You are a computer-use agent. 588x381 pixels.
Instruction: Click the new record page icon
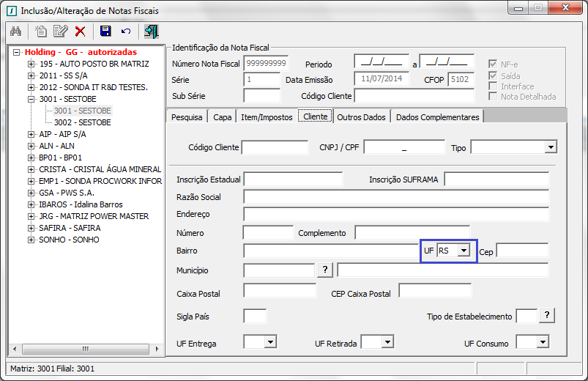coord(42,31)
